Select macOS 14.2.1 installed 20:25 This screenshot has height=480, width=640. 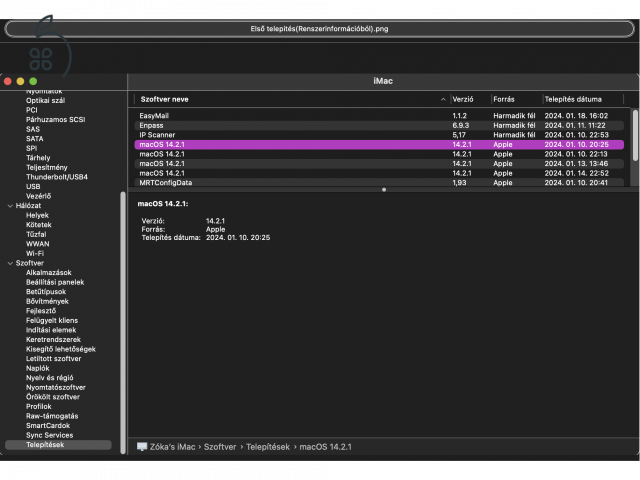tap(379, 144)
